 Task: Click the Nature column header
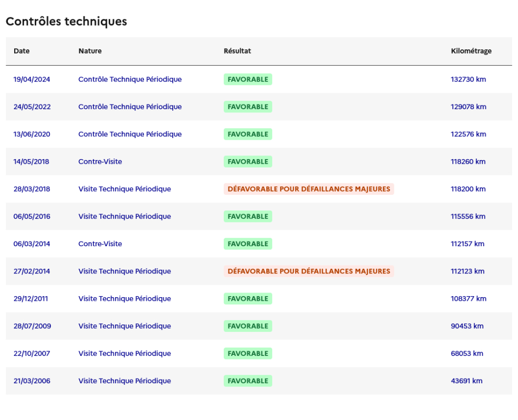90,51
